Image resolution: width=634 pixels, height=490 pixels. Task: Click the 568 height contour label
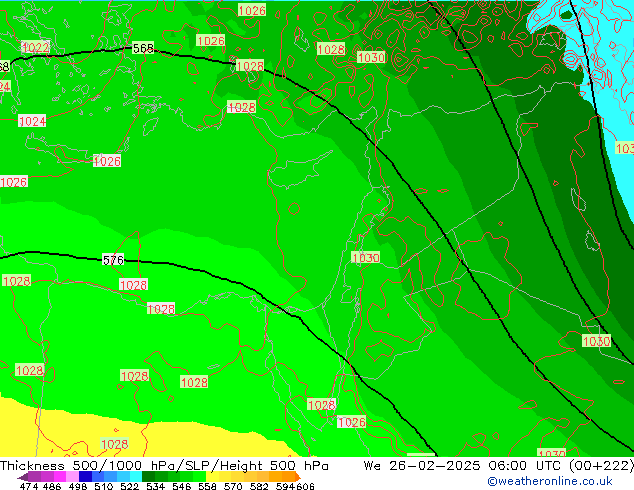[143, 49]
